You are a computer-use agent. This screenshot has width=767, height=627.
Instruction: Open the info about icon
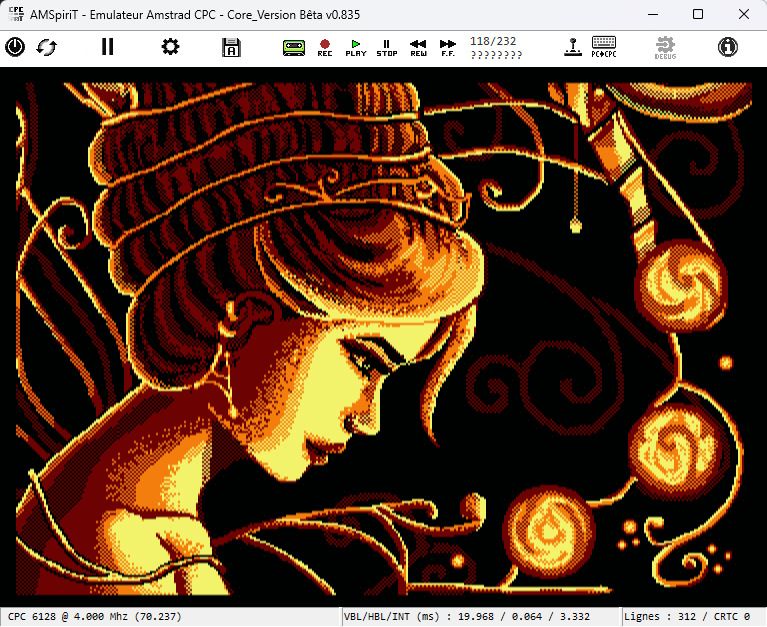[727, 47]
